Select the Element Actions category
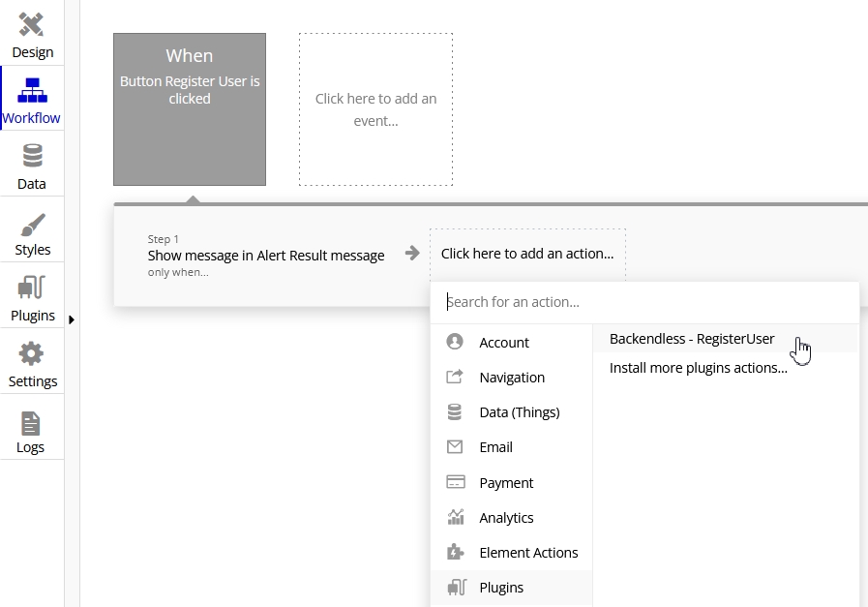The width and height of the screenshot is (868, 607). 512,552
